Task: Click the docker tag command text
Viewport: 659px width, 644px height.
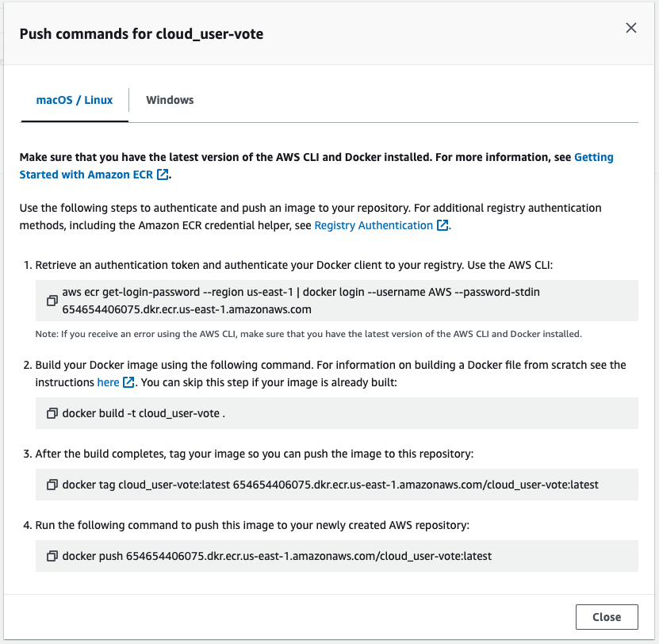Action: pyautogui.click(x=330, y=485)
